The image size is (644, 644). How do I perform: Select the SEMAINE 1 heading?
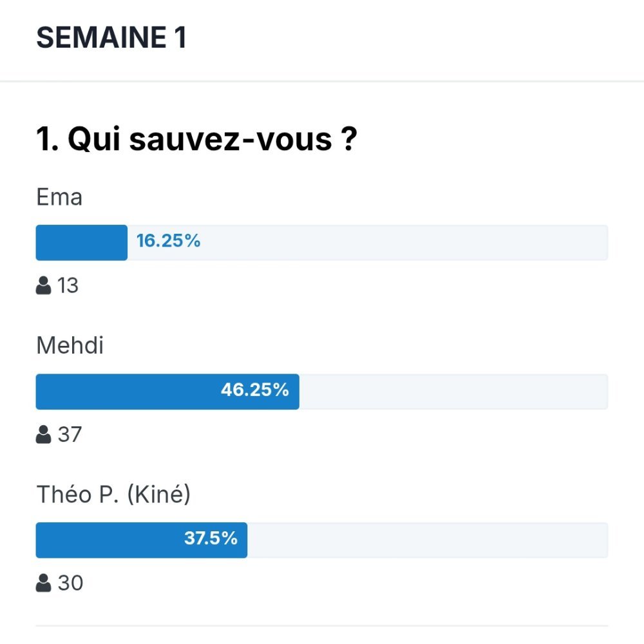[111, 37]
